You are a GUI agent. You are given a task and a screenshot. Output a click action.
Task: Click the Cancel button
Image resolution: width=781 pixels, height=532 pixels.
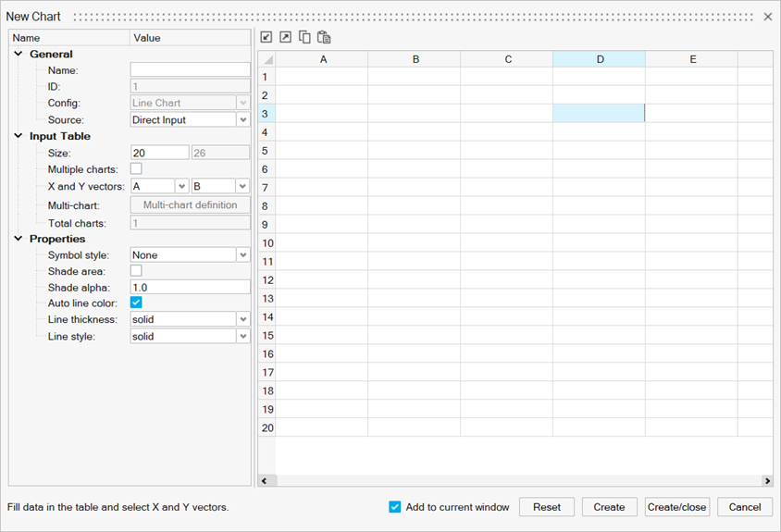point(745,507)
